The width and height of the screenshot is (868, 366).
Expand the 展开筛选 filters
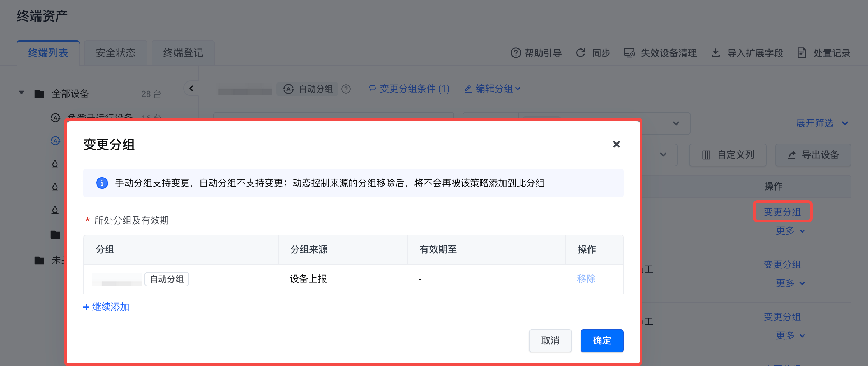[822, 123]
